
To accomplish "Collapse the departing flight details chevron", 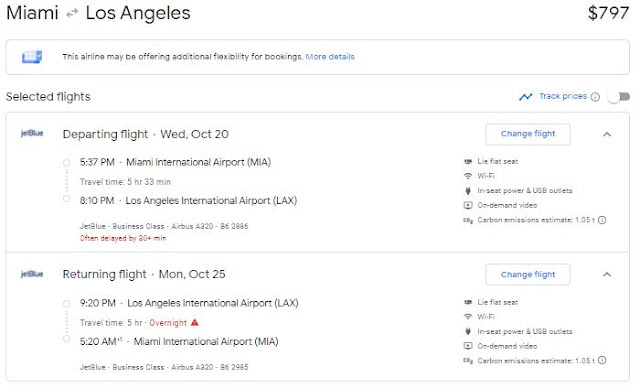I will [x=607, y=134].
